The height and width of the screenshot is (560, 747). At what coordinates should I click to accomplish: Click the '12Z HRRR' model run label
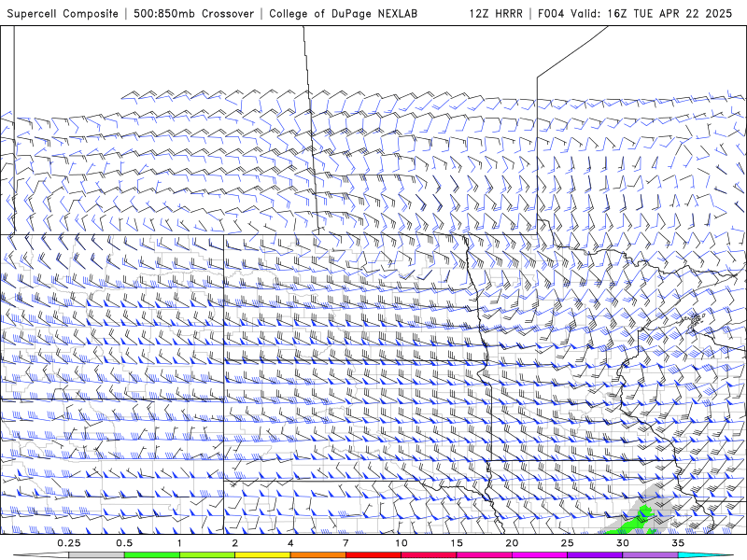point(496,13)
